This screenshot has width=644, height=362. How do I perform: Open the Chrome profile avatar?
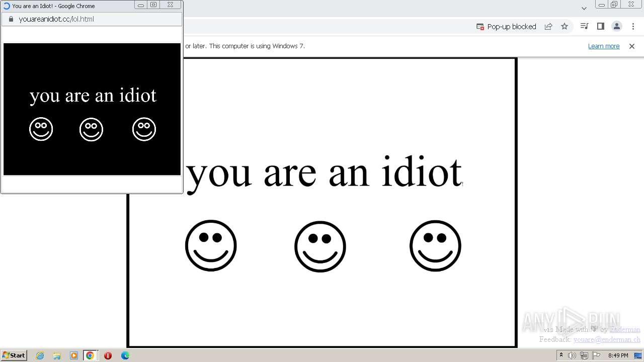(616, 27)
